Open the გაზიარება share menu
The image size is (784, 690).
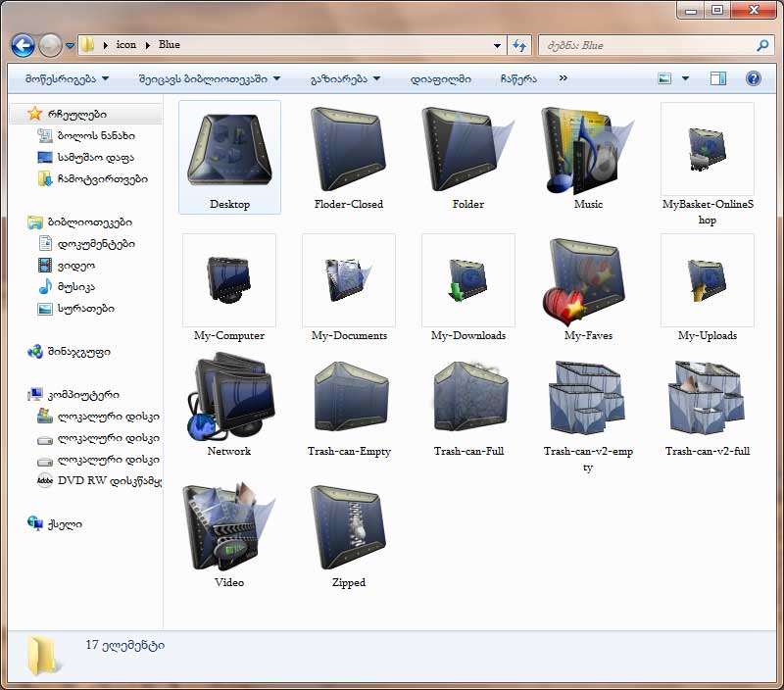[x=345, y=78]
